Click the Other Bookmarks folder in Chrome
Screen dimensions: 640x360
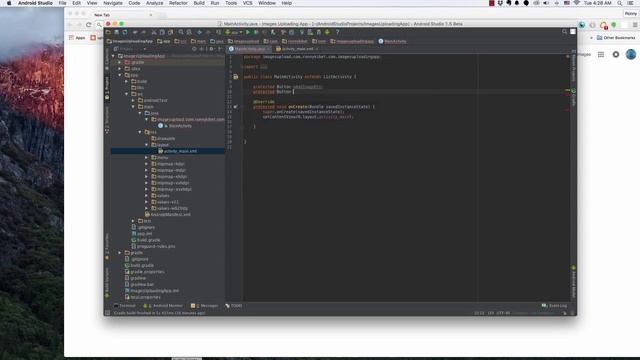pos(616,38)
